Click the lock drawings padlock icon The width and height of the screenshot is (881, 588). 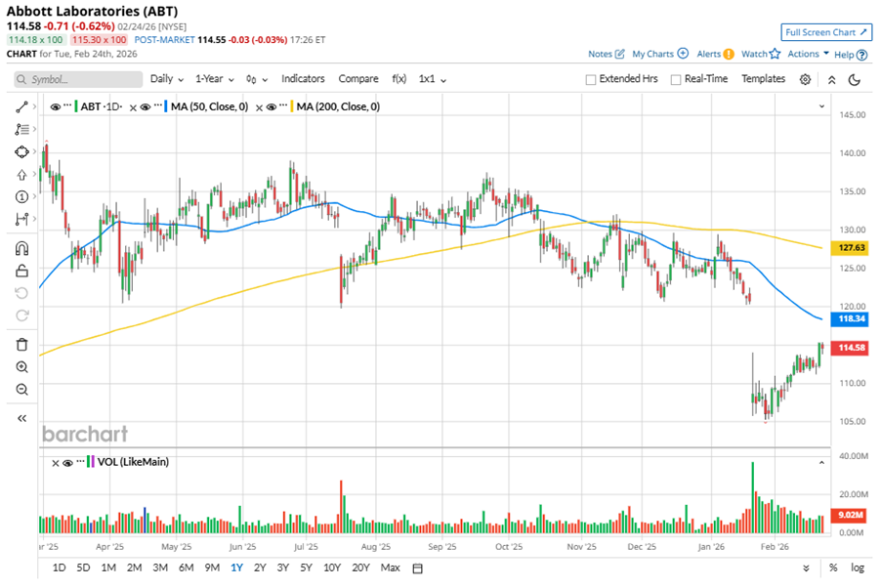(x=21, y=271)
